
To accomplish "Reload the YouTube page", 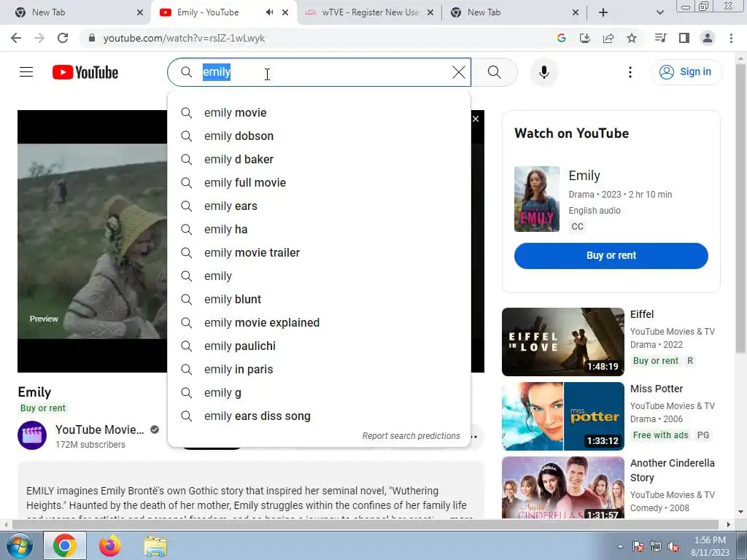I will [x=63, y=38].
